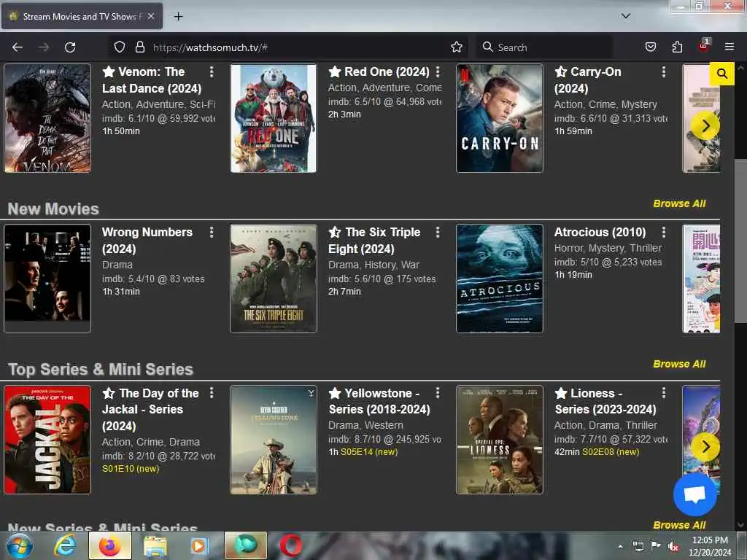The width and height of the screenshot is (747, 560).
Task: Click the Carry-On movie poster
Action: click(500, 118)
